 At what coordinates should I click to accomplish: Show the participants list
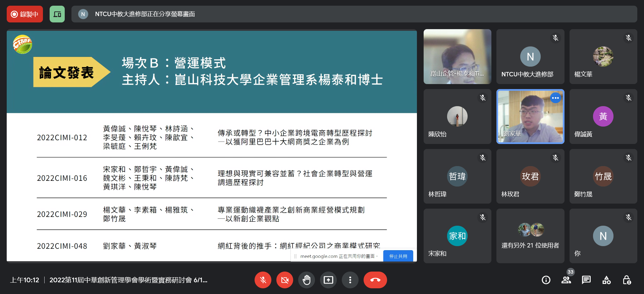pos(566,280)
